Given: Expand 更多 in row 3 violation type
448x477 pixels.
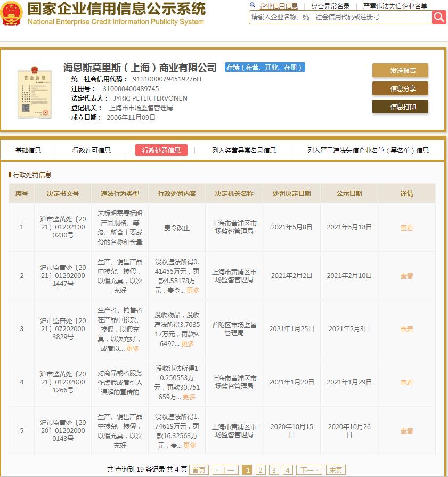Looking at the screenshot, I should pos(133,348).
